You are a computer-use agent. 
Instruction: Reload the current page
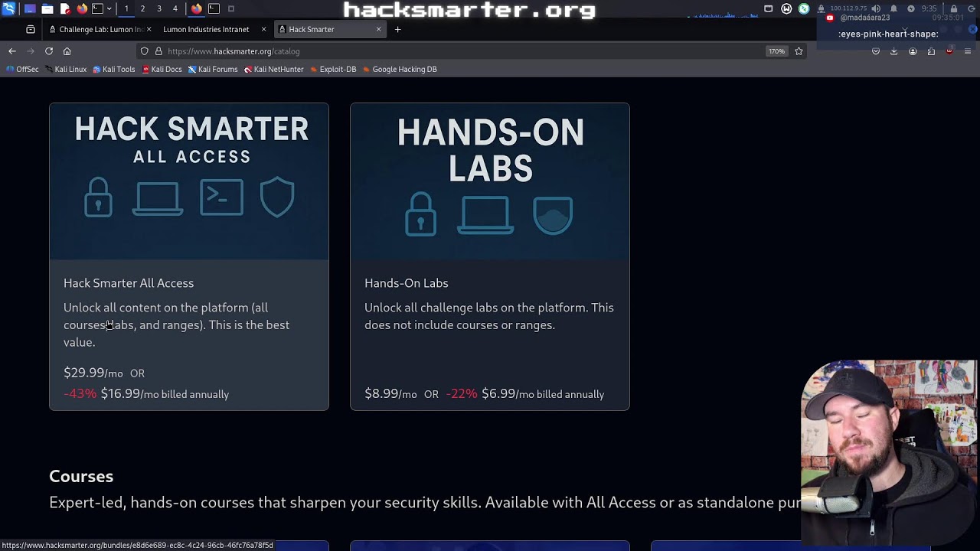[49, 51]
